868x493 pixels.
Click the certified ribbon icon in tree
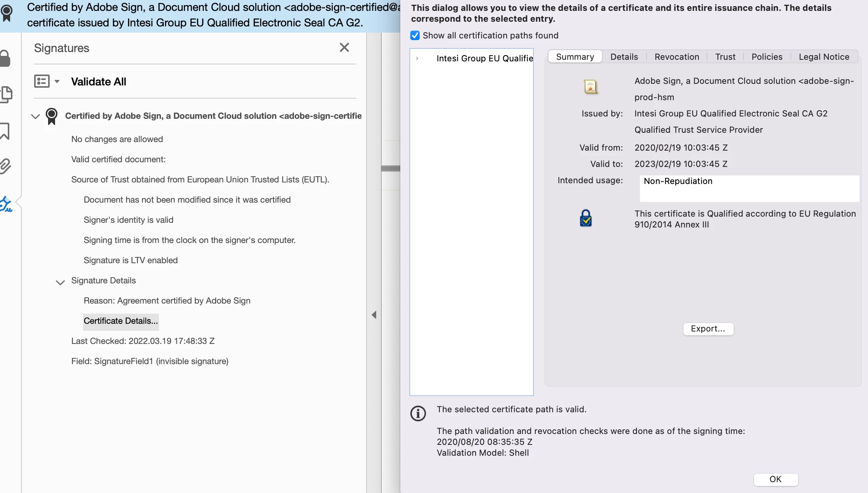[51, 116]
